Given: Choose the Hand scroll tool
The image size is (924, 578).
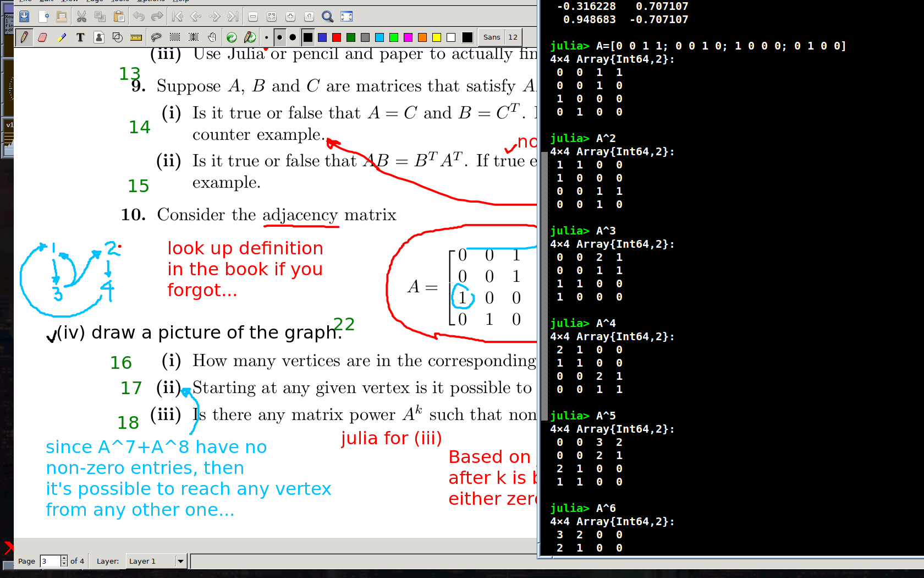Looking at the screenshot, I should tap(212, 37).
